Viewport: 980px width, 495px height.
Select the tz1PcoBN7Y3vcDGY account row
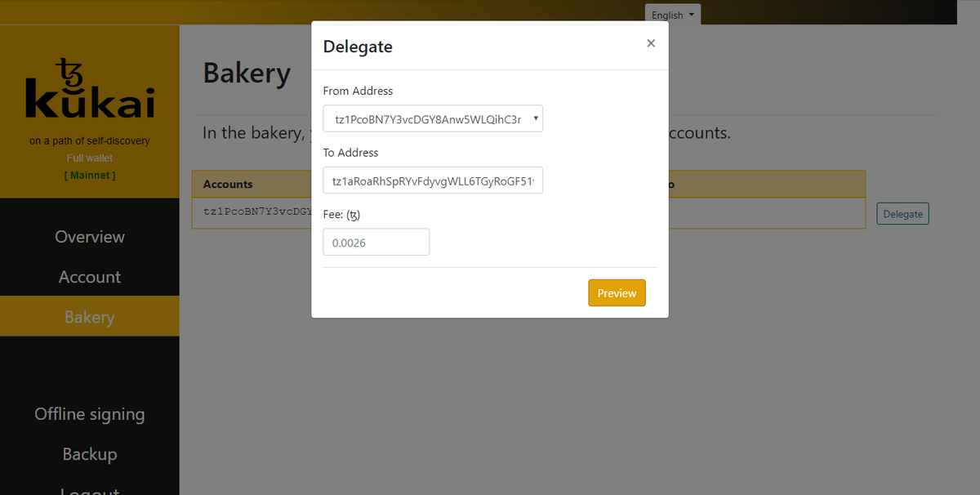(x=528, y=212)
